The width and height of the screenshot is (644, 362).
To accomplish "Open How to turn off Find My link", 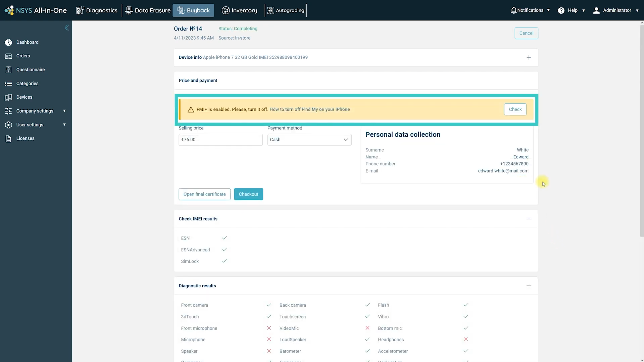I will click(x=309, y=109).
